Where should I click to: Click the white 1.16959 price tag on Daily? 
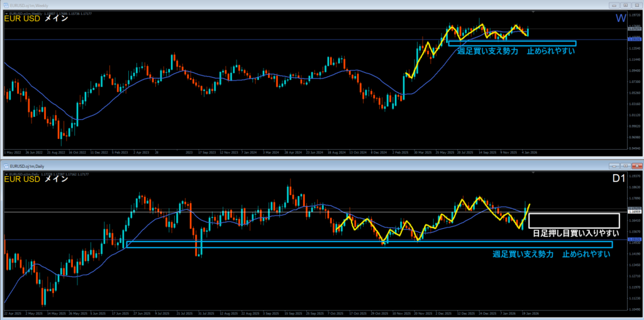pyautogui.click(x=633, y=212)
